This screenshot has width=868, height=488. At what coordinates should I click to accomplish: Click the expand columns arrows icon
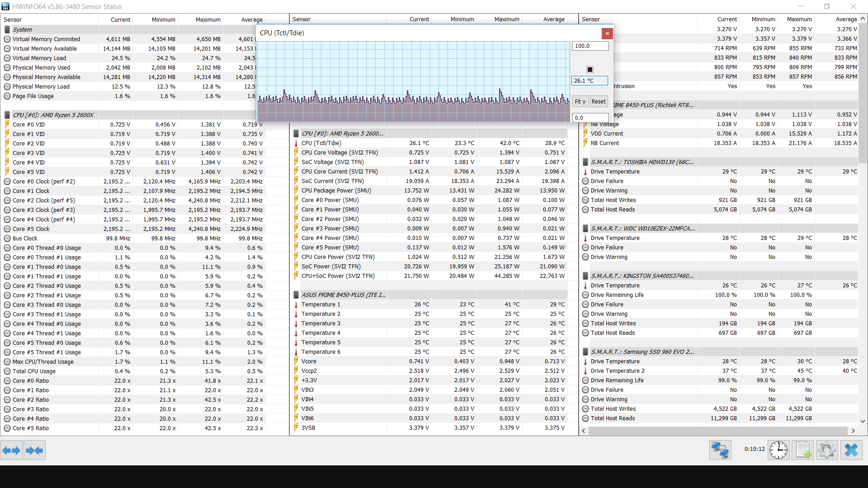coord(11,450)
